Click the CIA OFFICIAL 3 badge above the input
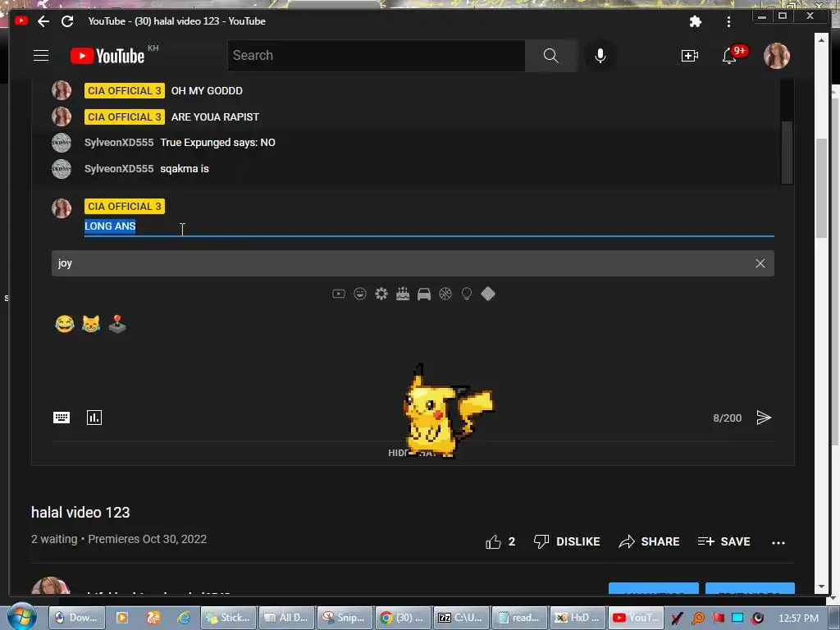This screenshot has height=630, width=840. pos(125,206)
